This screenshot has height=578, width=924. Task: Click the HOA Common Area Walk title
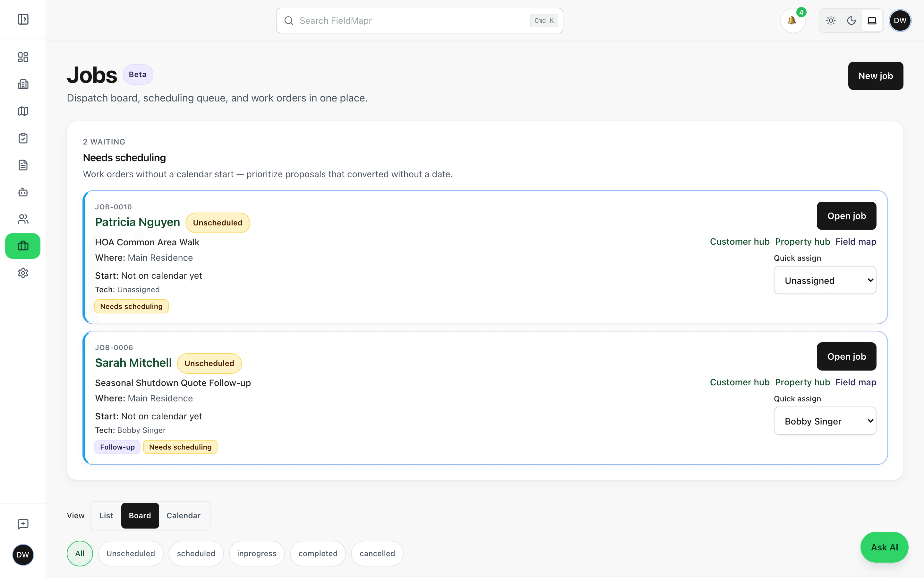click(147, 242)
